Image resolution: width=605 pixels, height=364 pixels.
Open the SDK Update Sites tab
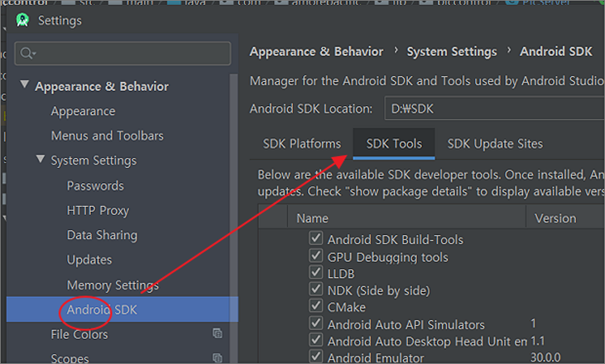pyautogui.click(x=494, y=144)
